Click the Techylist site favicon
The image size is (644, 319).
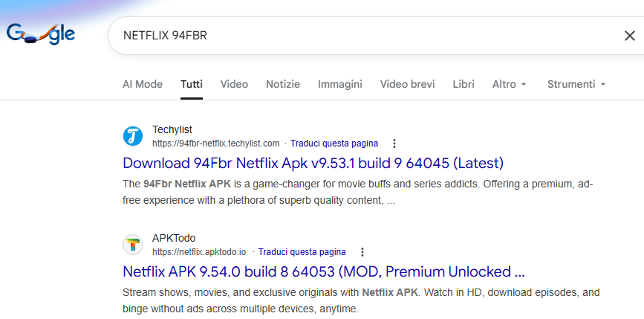pyautogui.click(x=133, y=136)
